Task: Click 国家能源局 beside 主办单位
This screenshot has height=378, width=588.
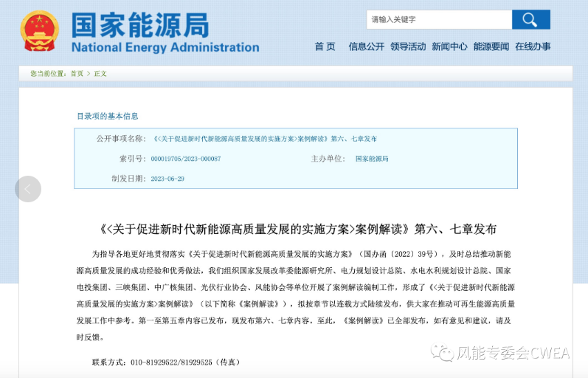Action: pos(371,159)
